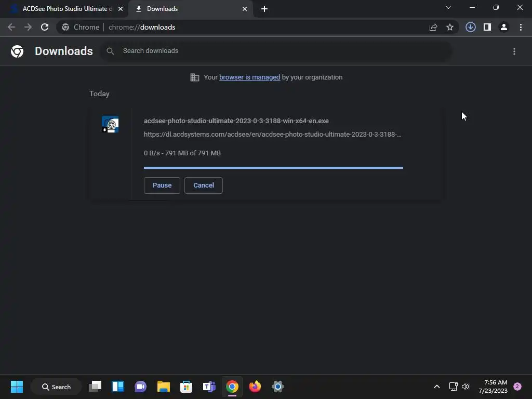Screen dimensions: 532x399
Task: Click the Chrome logo beside Downloads title
Action: (17, 51)
